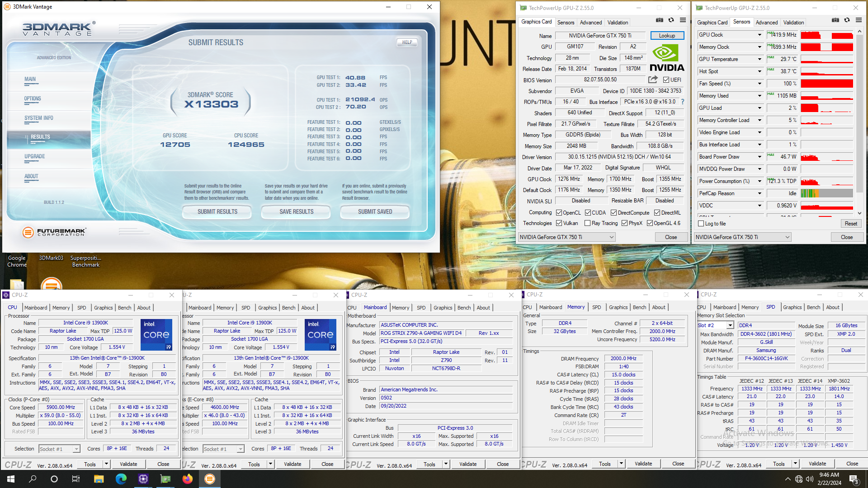Expand the Board Power Draw sensor dropdown
This screenshot has width=868, height=488.
point(759,157)
